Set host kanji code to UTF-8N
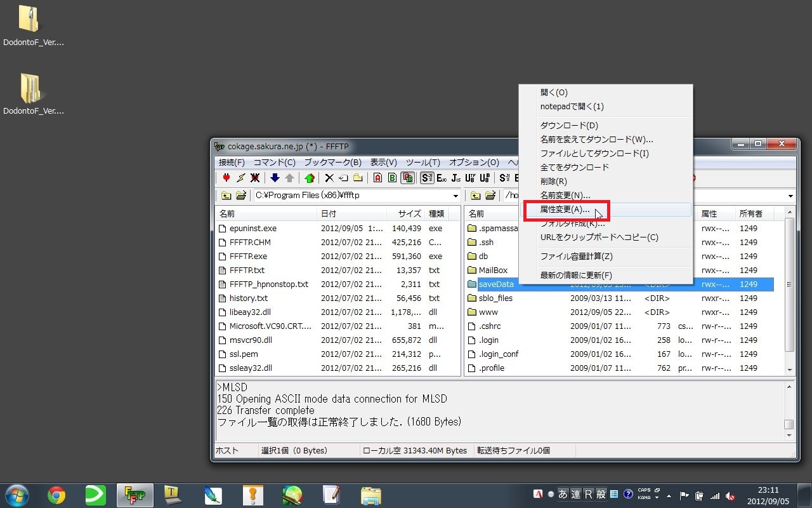The image size is (812, 508). tap(471, 178)
